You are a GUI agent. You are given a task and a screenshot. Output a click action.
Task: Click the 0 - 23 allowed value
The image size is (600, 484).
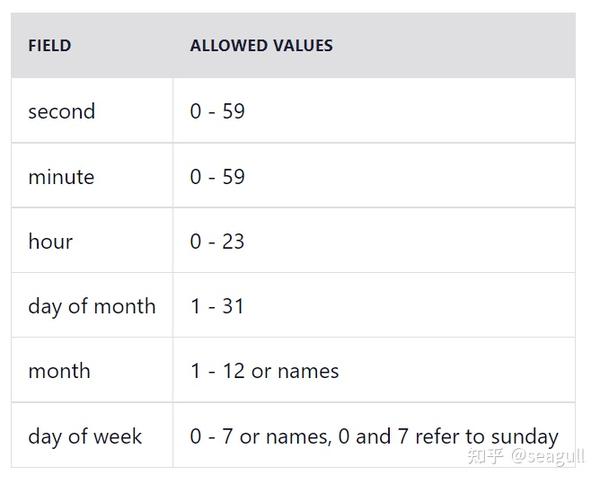pyautogui.click(x=217, y=241)
